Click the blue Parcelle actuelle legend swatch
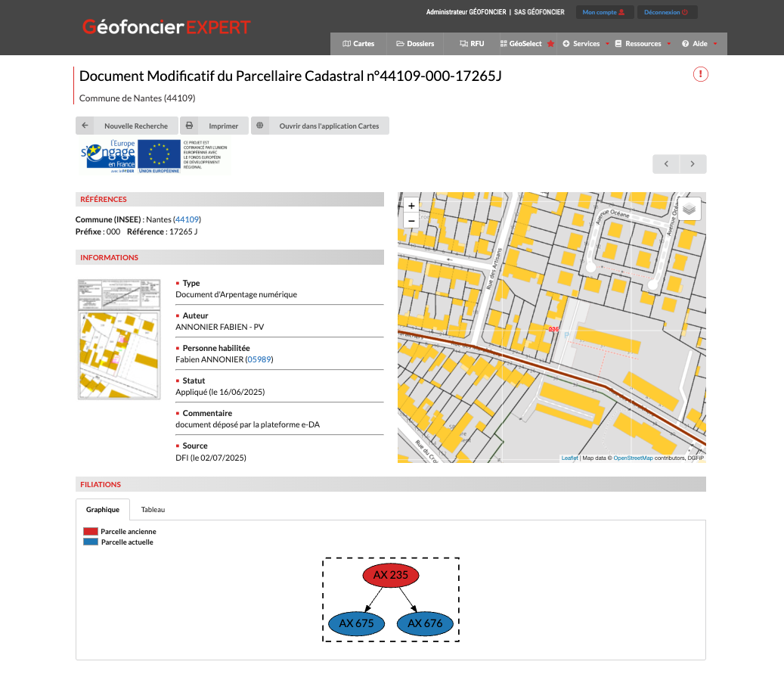 click(x=90, y=542)
